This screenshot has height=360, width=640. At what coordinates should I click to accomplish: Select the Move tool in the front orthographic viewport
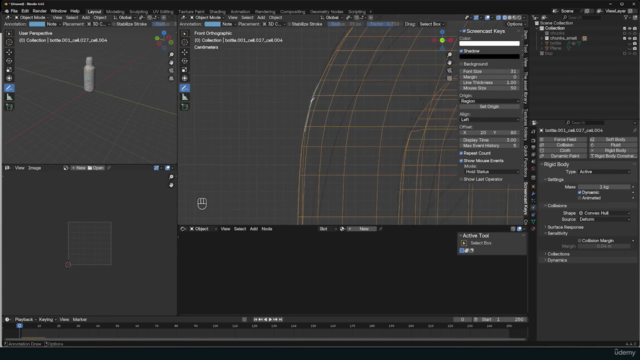(x=184, y=52)
